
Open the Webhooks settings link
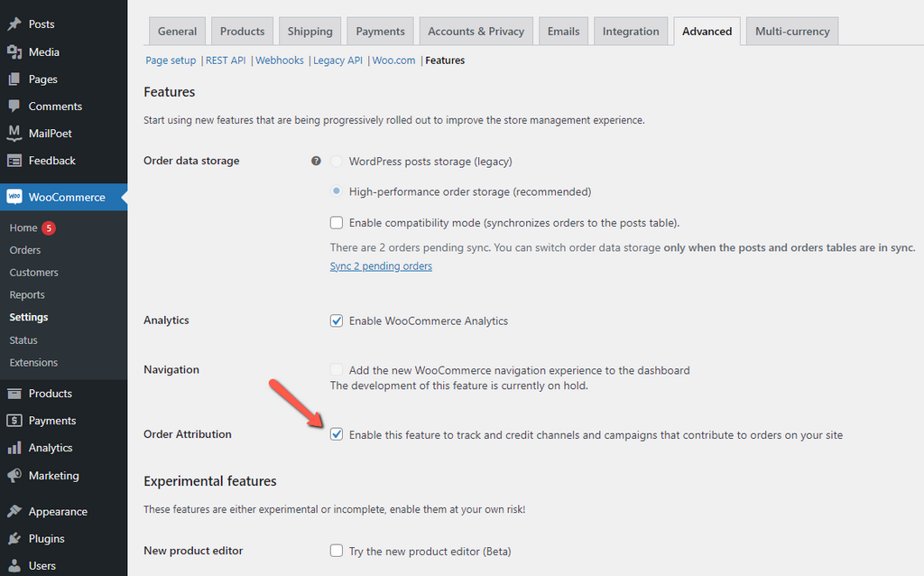coord(280,60)
